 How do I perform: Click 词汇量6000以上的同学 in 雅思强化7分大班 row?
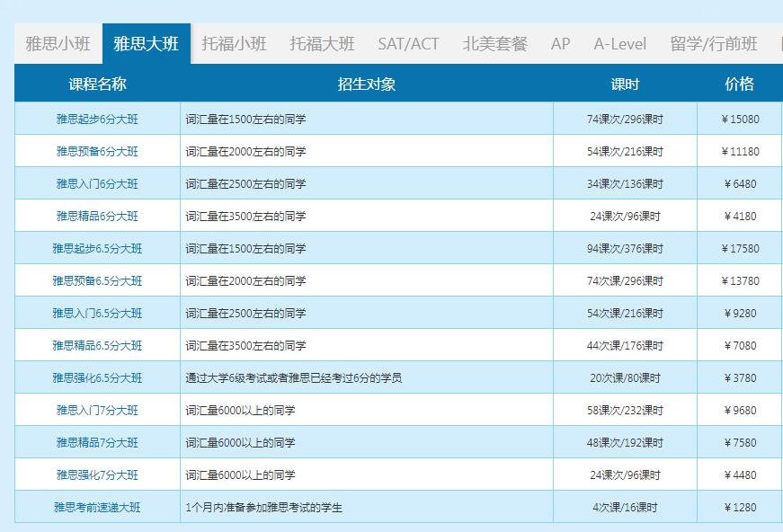click(240, 475)
